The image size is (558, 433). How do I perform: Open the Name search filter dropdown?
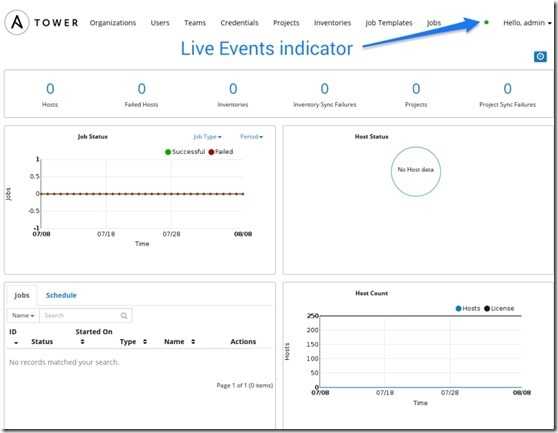(23, 316)
